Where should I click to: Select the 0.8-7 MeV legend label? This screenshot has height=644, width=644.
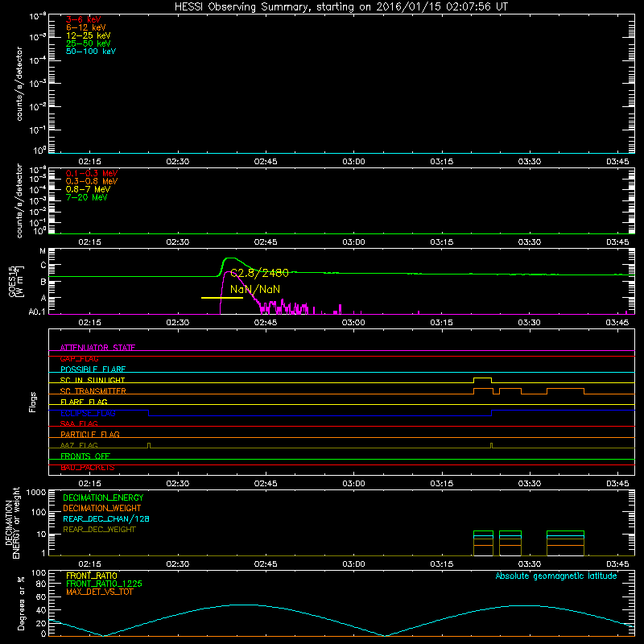(x=88, y=189)
